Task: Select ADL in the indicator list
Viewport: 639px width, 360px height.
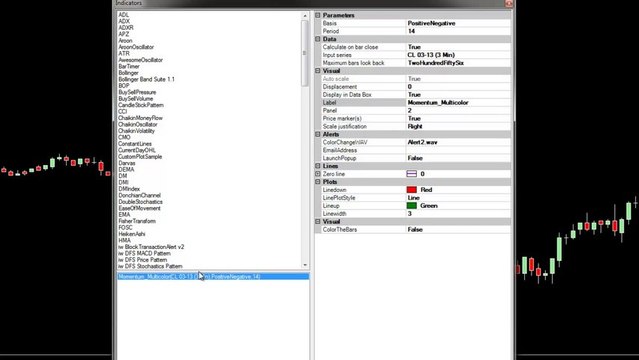Action: click(x=123, y=15)
